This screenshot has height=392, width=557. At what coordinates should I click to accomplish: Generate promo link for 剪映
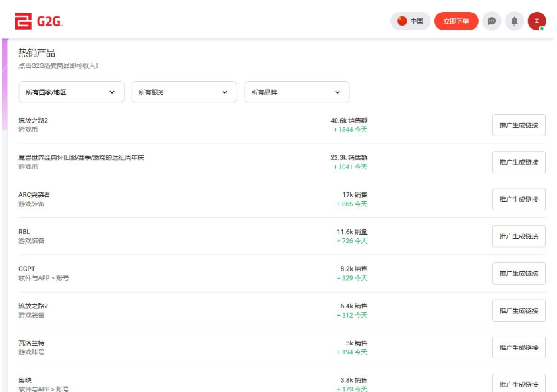click(x=519, y=383)
